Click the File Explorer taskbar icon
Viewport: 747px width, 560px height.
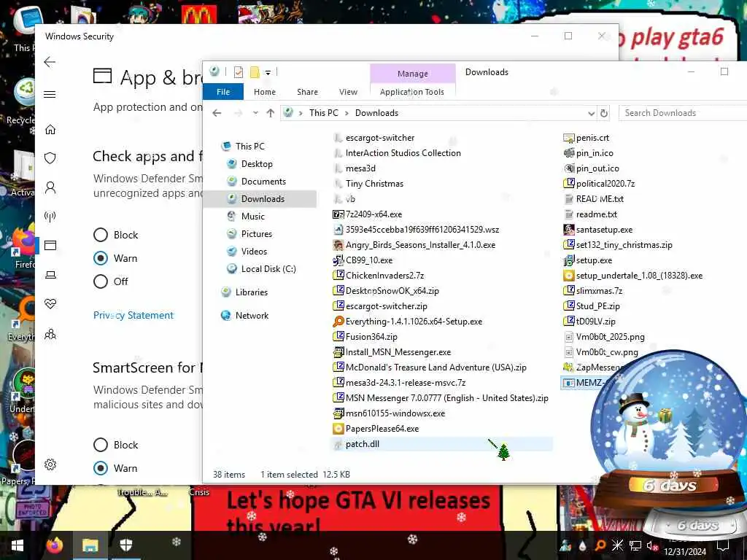(90, 545)
